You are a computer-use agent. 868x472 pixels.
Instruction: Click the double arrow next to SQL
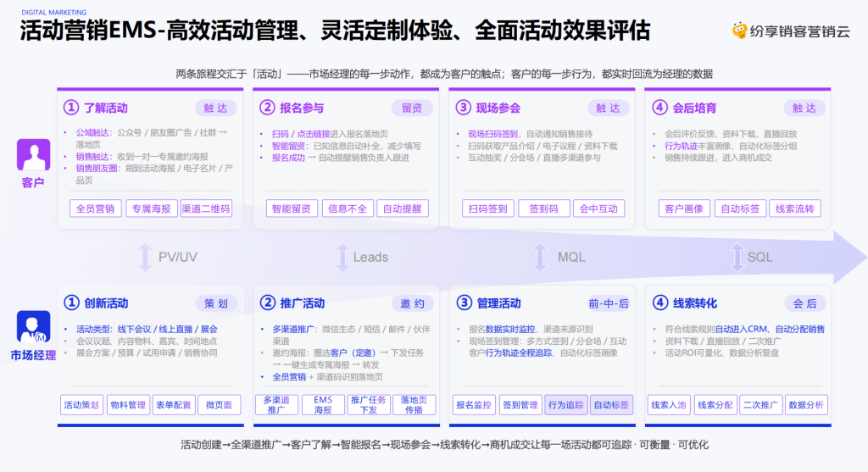(737, 258)
